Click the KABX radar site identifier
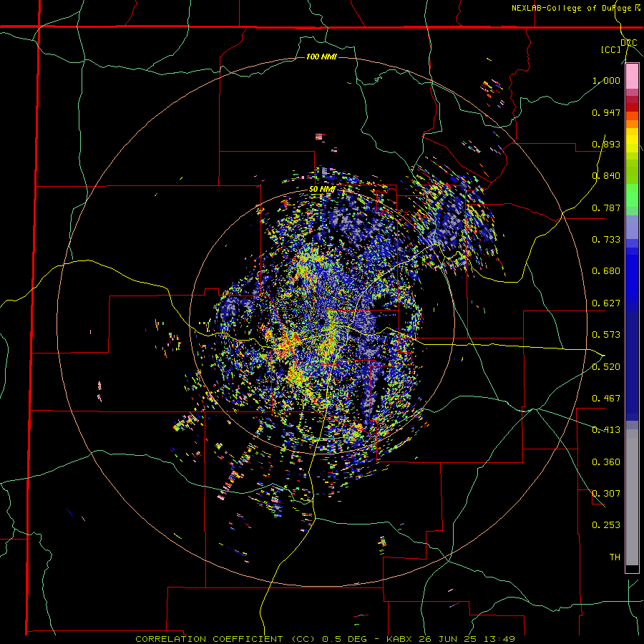 point(400,639)
